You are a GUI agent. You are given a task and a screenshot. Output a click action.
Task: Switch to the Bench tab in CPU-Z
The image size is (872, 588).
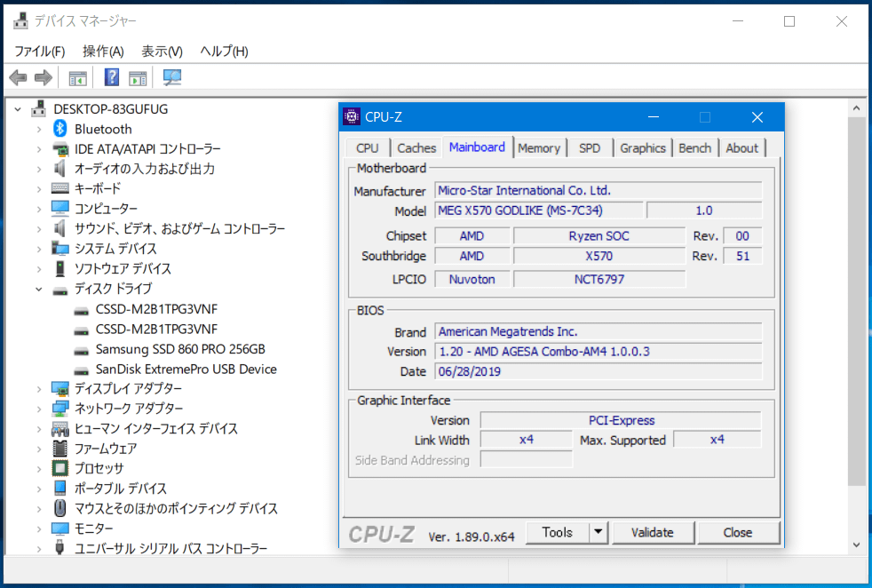click(695, 148)
